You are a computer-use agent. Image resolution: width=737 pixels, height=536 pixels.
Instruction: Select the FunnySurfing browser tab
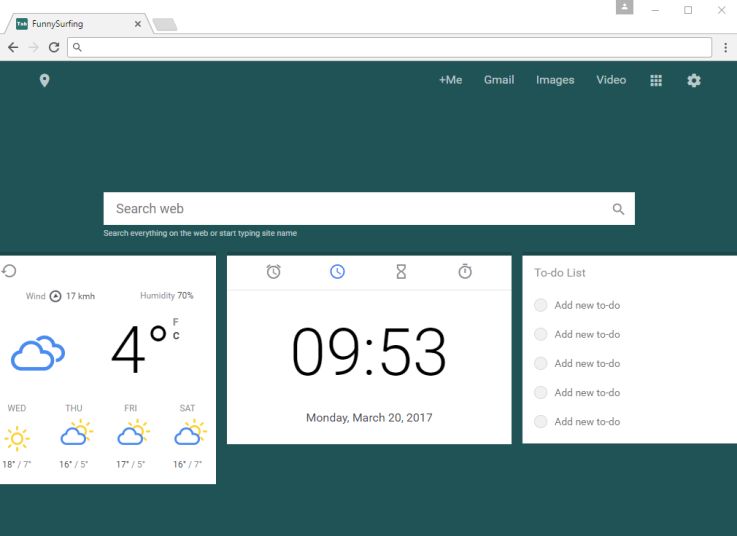pyautogui.click(x=78, y=24)
